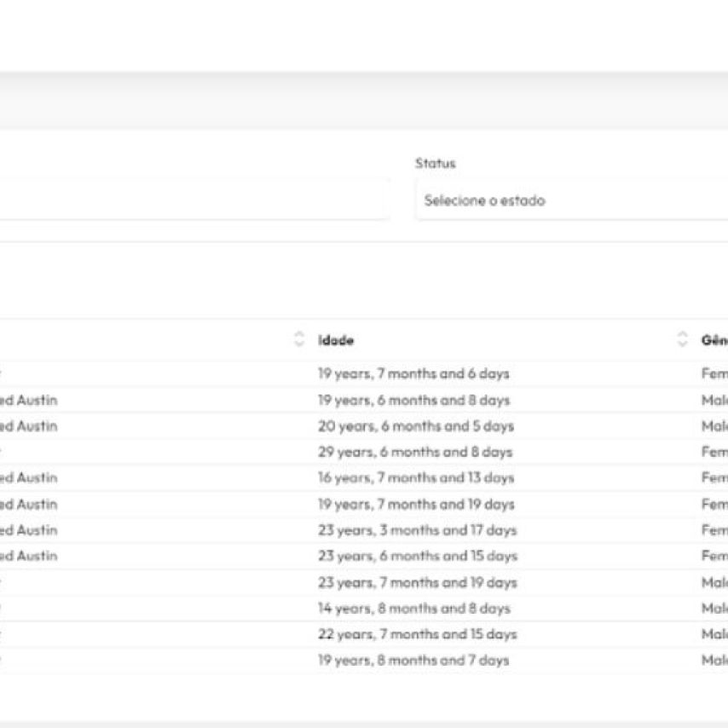
Task: Select row with 23 years, 6 months and 15 days
Action: [417, 556]
